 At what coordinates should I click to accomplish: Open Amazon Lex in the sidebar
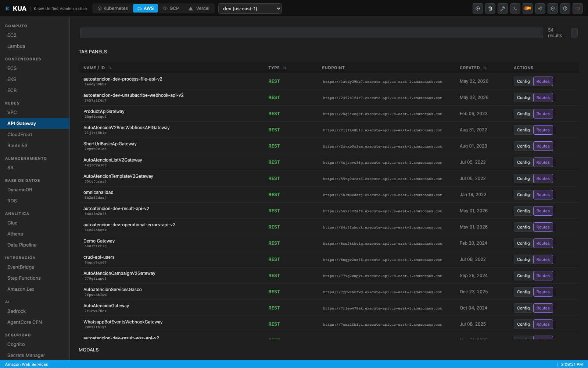(x=35, y=289)
